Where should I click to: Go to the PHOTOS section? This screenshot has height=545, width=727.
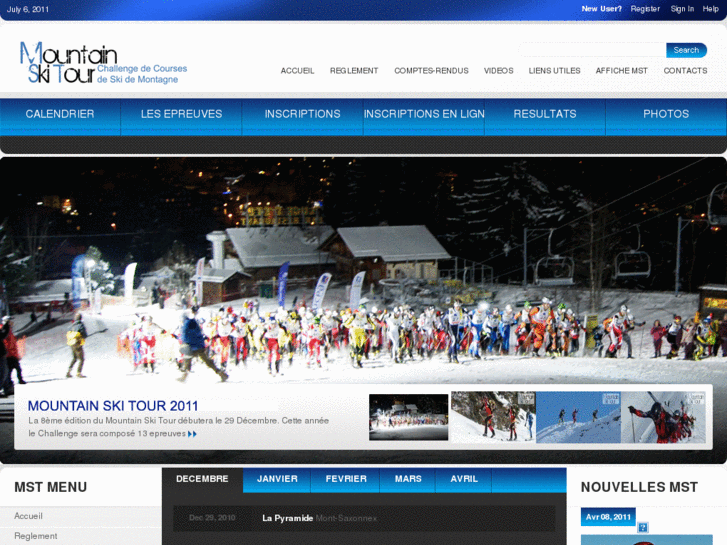click(666, 117)
